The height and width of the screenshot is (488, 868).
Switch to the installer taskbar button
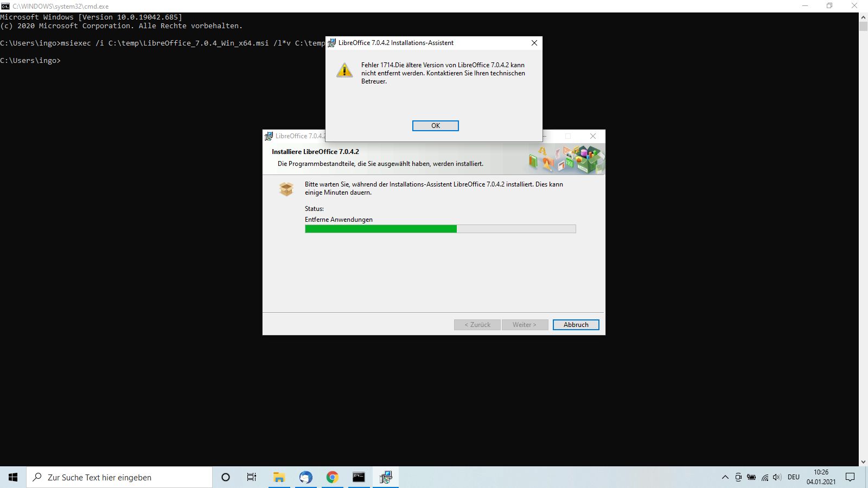click(x=386, y=477)
